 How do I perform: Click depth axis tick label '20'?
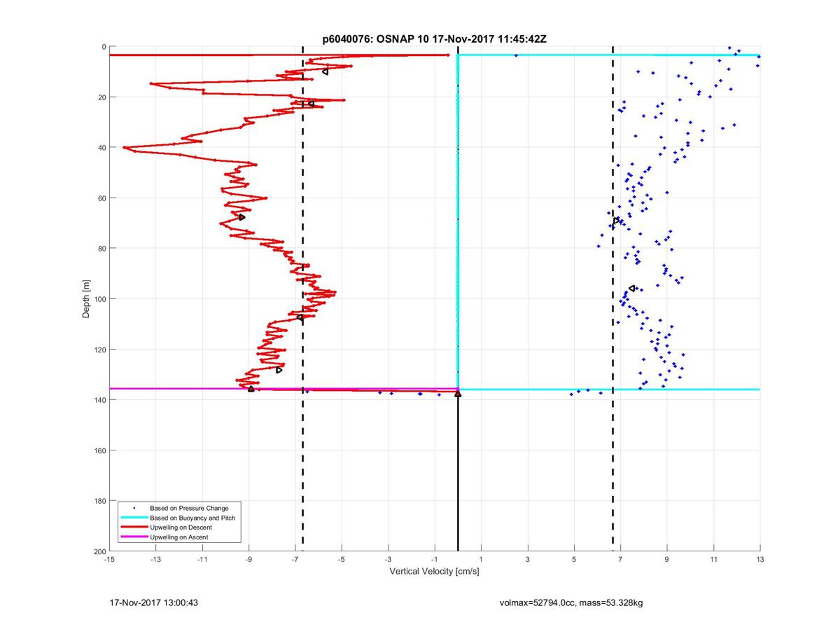[102, 97]
